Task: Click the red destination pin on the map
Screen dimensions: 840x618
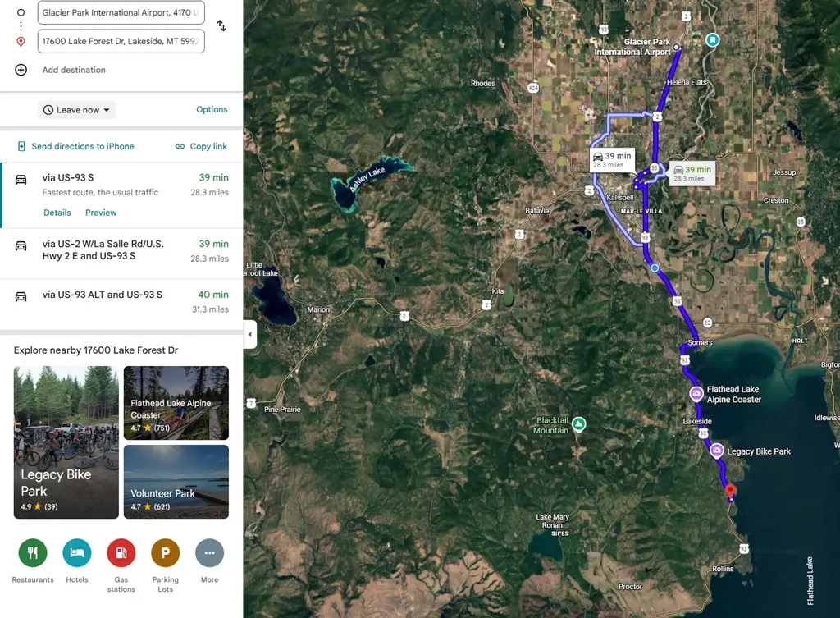Action: pos(729,491)
